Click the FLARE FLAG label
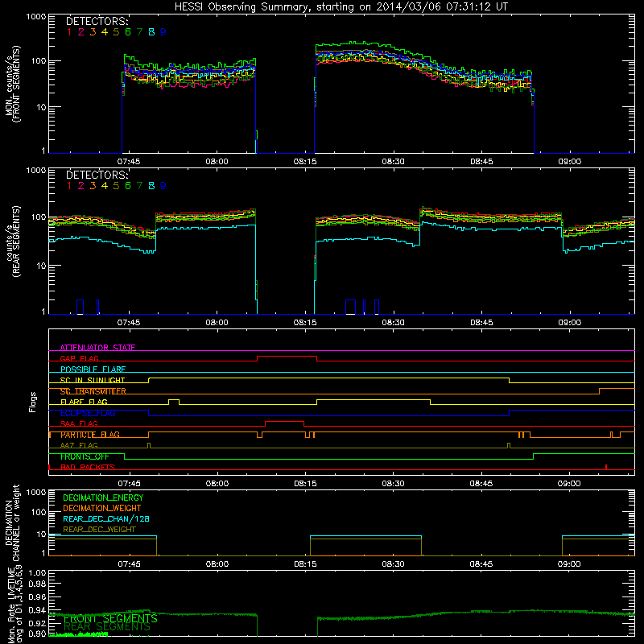This screenshot has width=644, height=644. [84, 402]
